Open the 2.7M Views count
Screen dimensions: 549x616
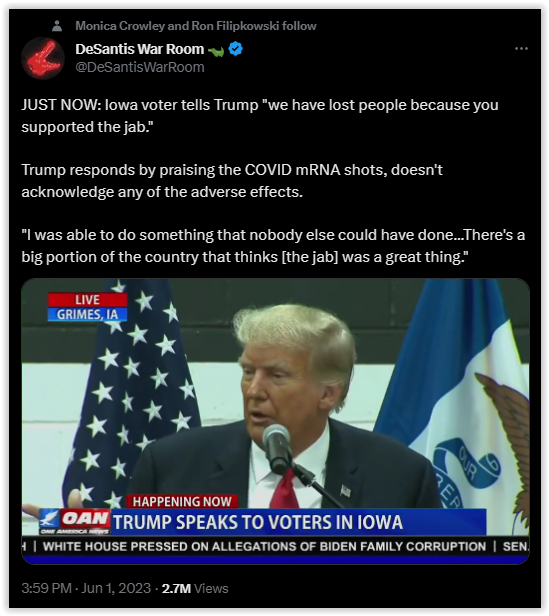click(x=195, y=588)
